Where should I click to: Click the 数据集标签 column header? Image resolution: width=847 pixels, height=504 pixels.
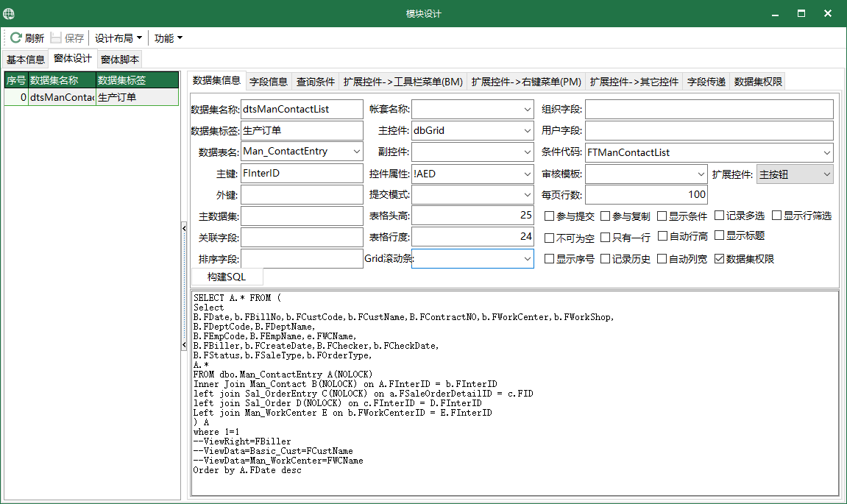coord(137,80)
